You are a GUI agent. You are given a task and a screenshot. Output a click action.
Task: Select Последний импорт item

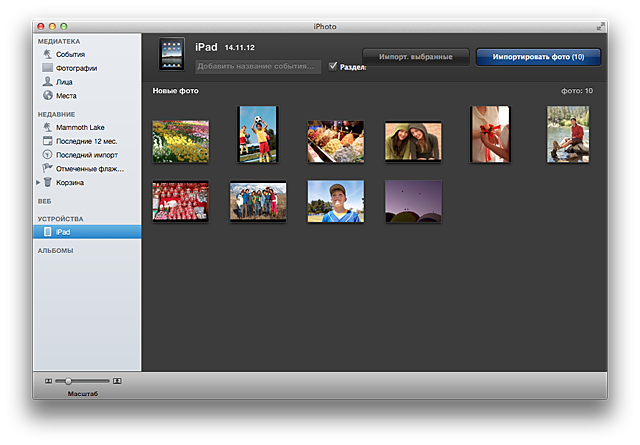(87, 155)
